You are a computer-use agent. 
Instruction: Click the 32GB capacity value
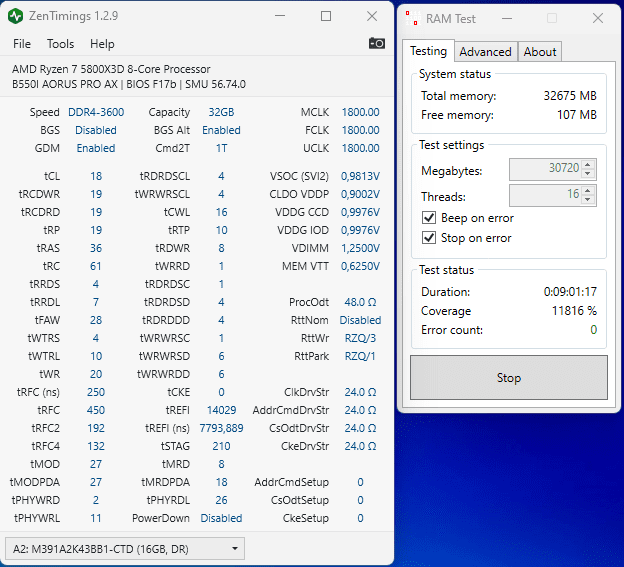(221, 113)
